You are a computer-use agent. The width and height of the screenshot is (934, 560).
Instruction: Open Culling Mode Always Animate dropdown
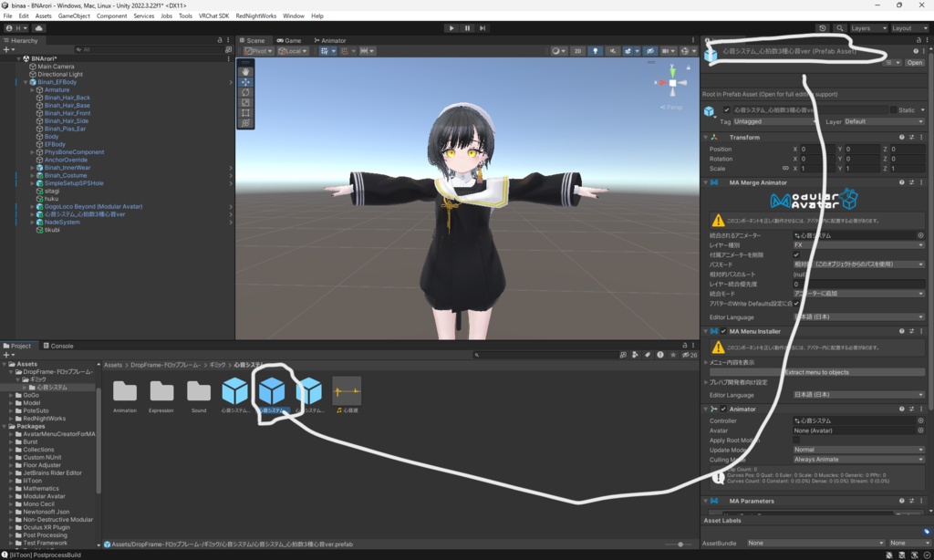[x=858, y=460]
